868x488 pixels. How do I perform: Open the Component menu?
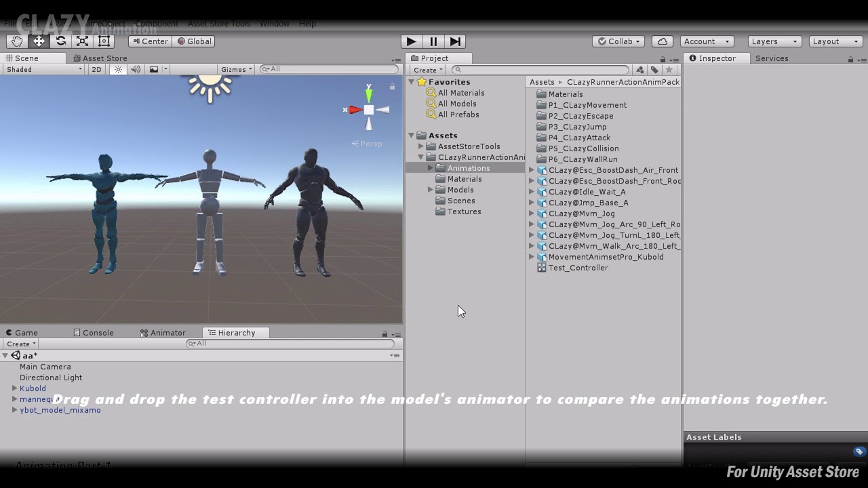[157, 24]
